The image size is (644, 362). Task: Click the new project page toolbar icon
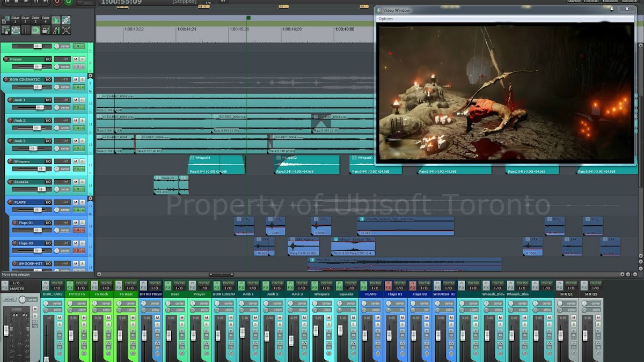point(5,20)
